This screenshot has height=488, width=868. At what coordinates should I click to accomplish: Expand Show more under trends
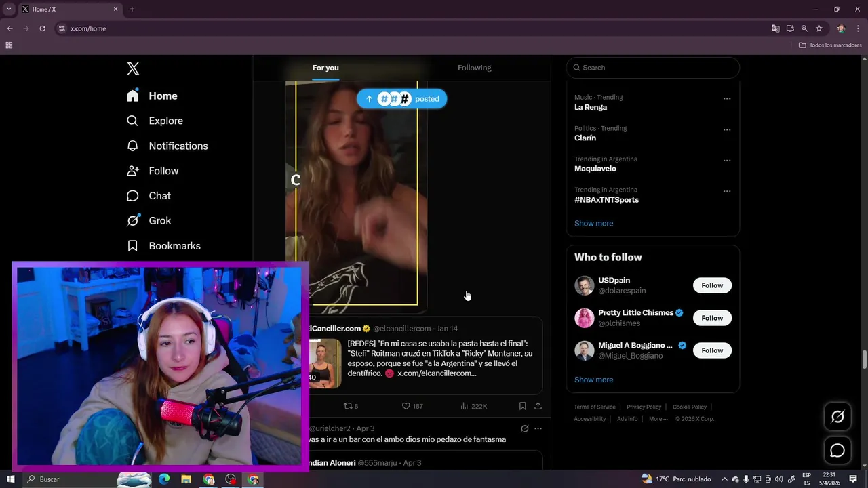(593, 223)
